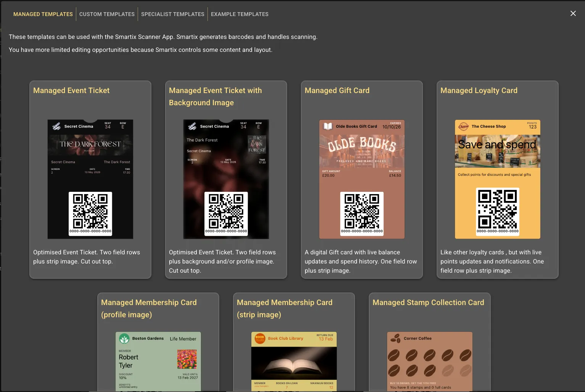Click the "Life Member" label on Boston Gardens card
The height and width of the screenshot is (392, 585).
pyautogui.click(x=183, y=339)
